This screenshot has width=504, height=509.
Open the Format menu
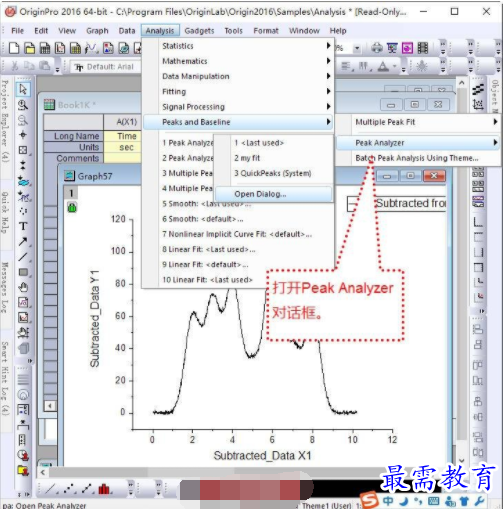click(x=266, y=31)
